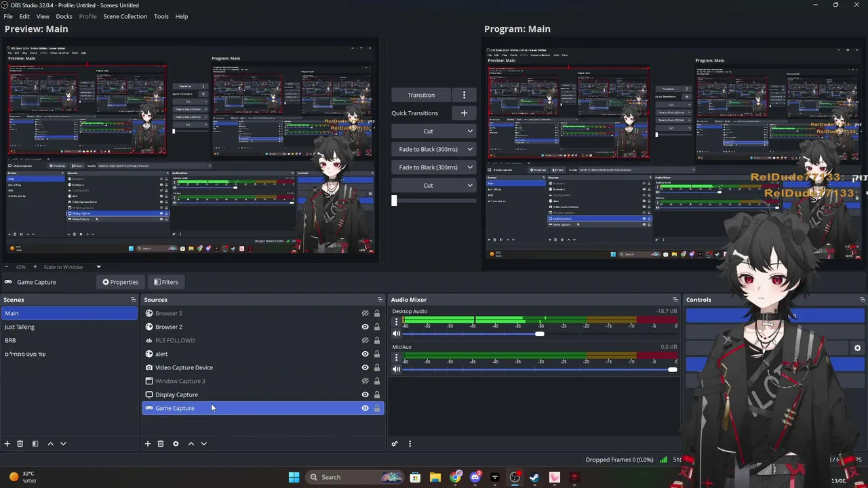The height and width of the screenshot is (488, 868).
Task: Hide the alert source
Action: tap(365, 354)
